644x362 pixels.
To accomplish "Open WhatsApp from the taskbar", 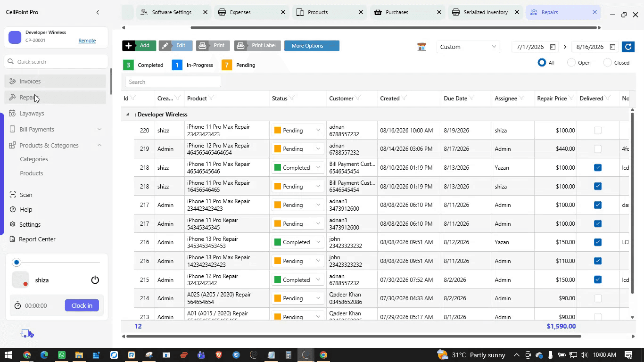I will (x=62, y=355).
